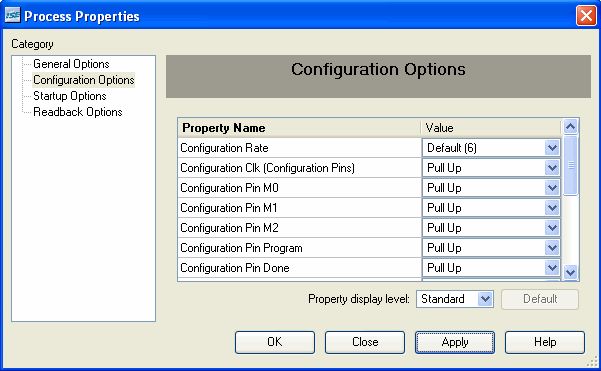
Task: Open Configuration Clk dropdown arrow
Action: tap(552, 167)
